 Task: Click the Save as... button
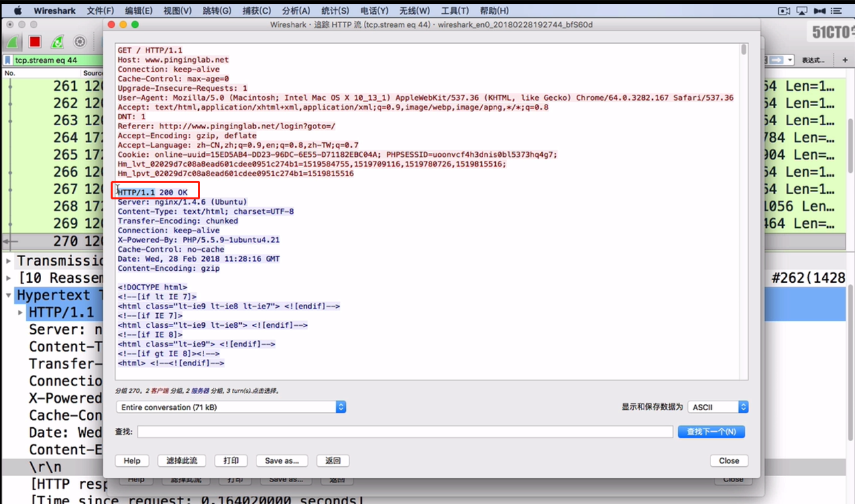tap(282, 461)
